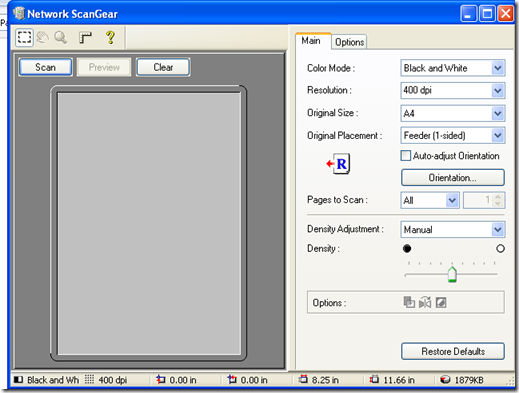Click the 400 dpi status bar text
Screen dimensions: 519x393
click(113, 380)
